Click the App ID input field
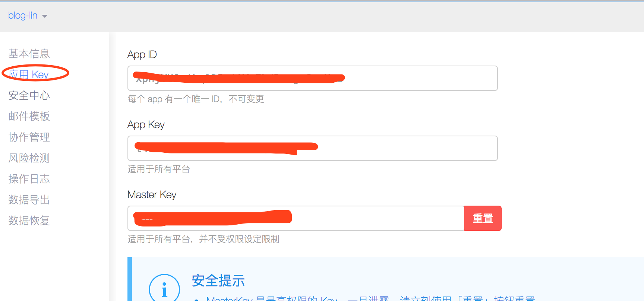Image resolution: width=644 pixels, height=301 pixels. (x=312, y=78)
